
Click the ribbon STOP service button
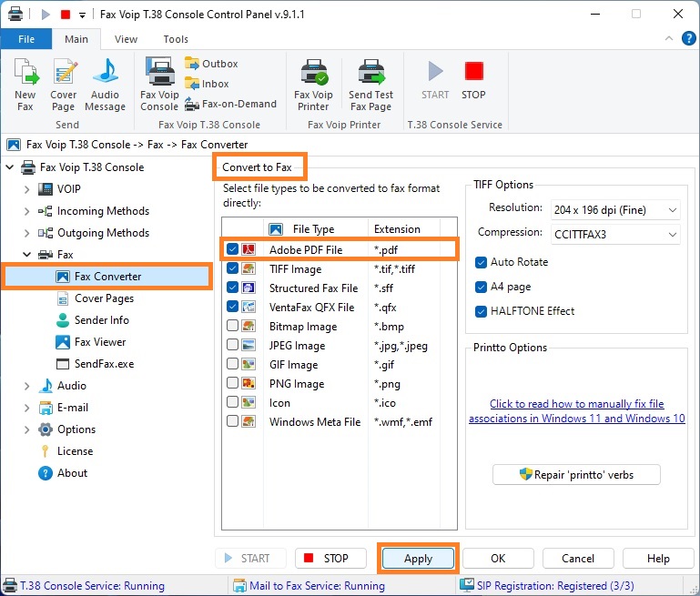tap(473, 80)
